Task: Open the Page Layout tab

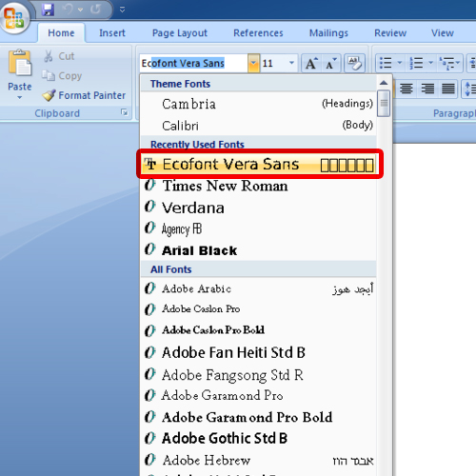Action: coord(180,32)
